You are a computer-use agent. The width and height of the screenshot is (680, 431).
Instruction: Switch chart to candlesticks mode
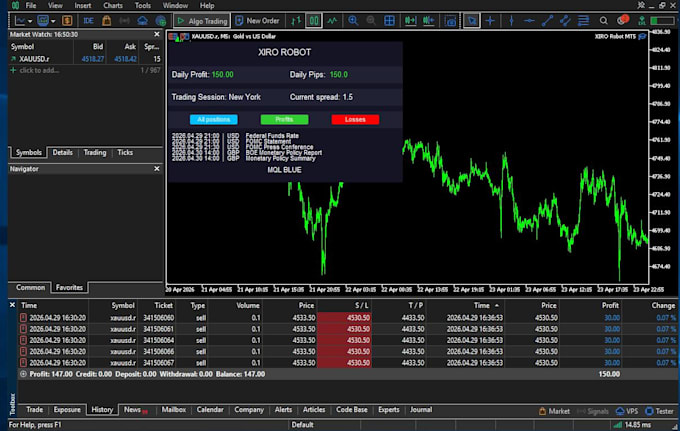click(x=314, y=21)
